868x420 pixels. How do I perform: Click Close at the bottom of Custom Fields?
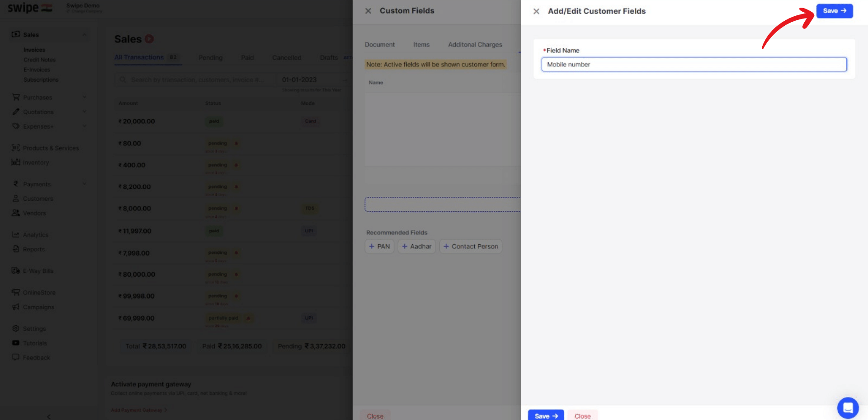point(375,415)
